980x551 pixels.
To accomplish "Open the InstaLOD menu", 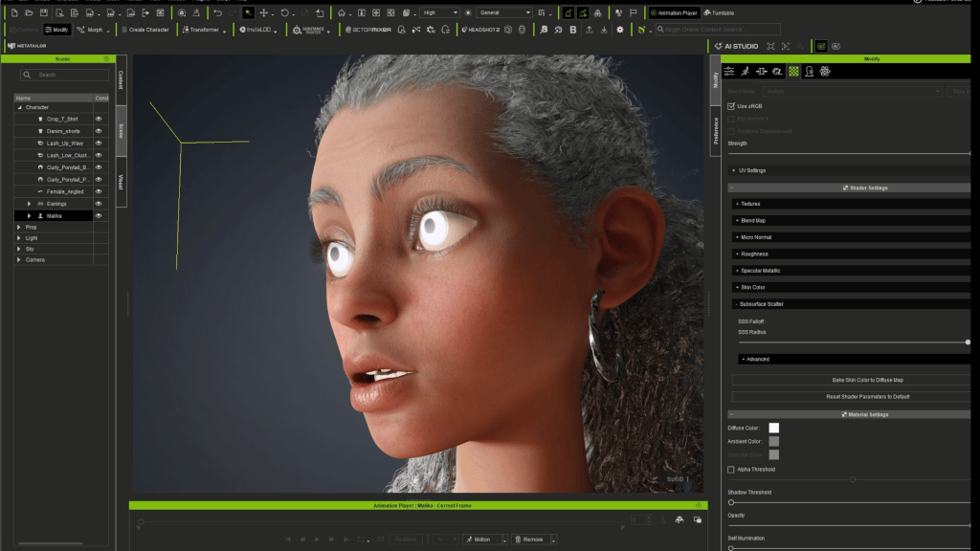I will pos(257,30).
